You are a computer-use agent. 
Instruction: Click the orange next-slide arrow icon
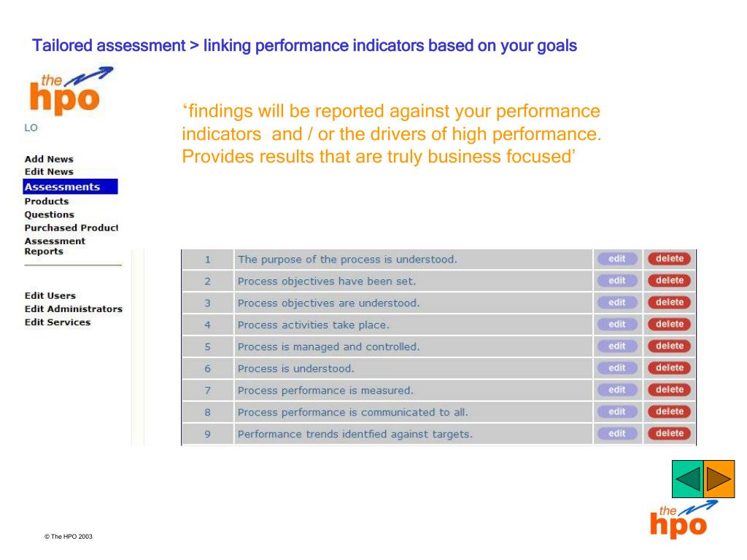pyautogui.click(x=719, y=478)
